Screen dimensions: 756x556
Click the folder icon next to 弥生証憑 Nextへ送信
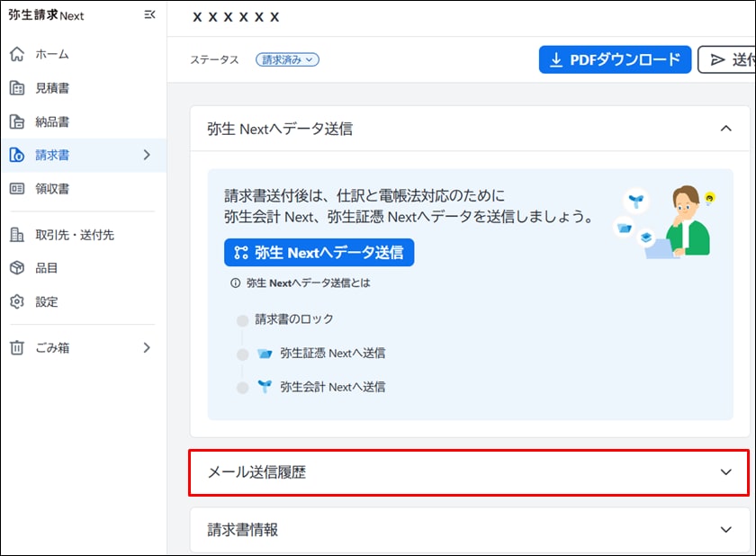pyautogui.click(x=265, y=354)
